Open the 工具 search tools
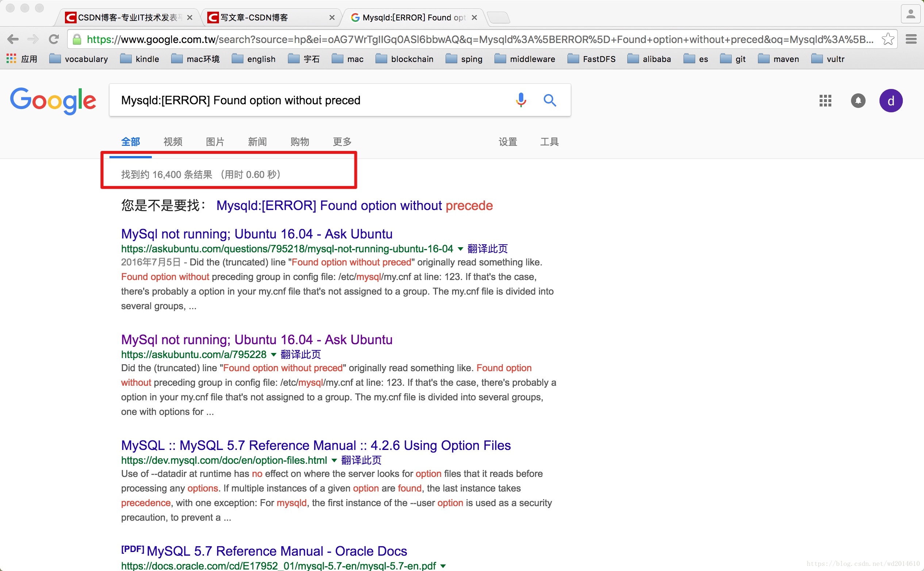924x571 pixels. pyautogui.click(x=549, y=142)
